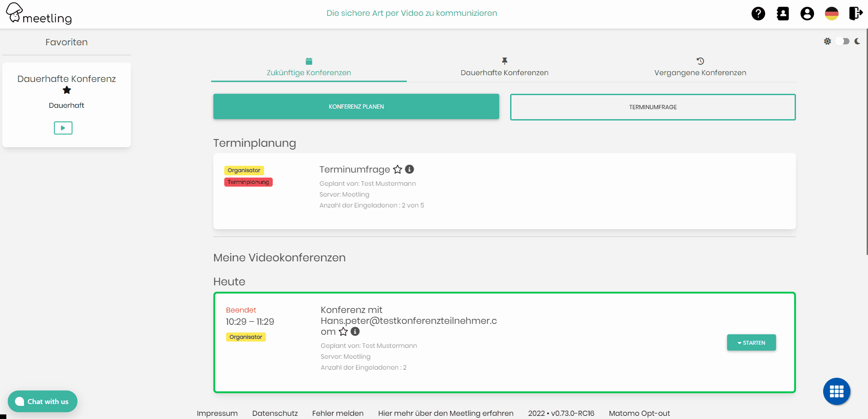Image resolution: width=868 pixels, height=419 pixels.
Task: Open the contacts address book icon
Action: point(783,14)
